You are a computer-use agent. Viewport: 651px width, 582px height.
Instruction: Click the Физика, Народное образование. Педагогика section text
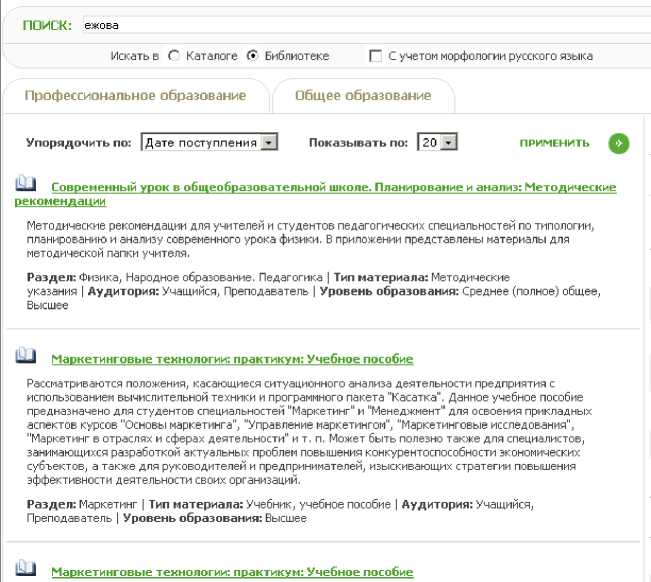(x=201, y=277)
